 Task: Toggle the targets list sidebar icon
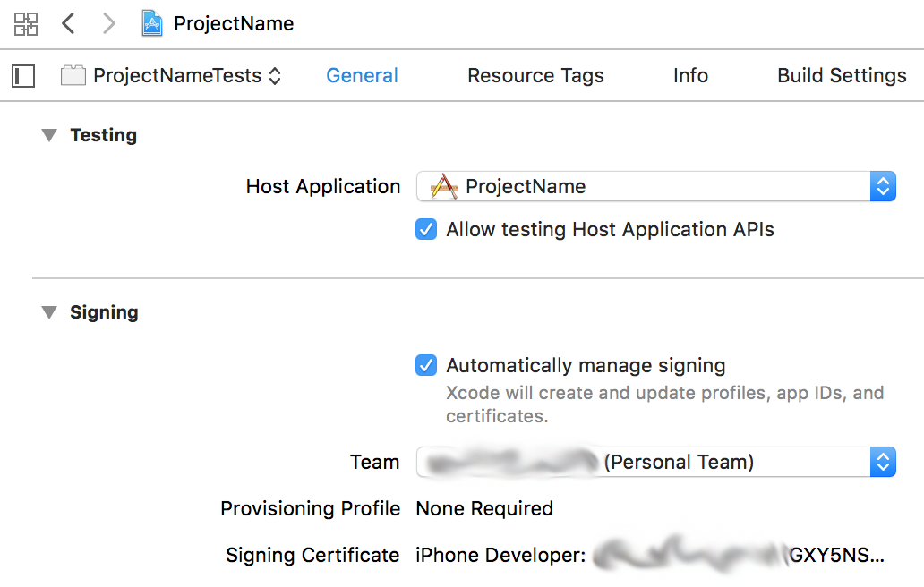(23, 76)
